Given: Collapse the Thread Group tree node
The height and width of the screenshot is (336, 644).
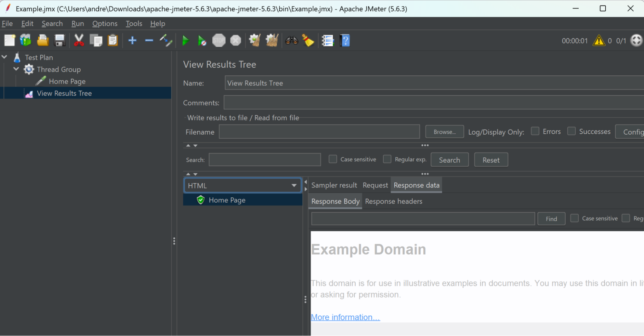Looking at the screenshot, I should pyautogui.click(x=16, y=69).
